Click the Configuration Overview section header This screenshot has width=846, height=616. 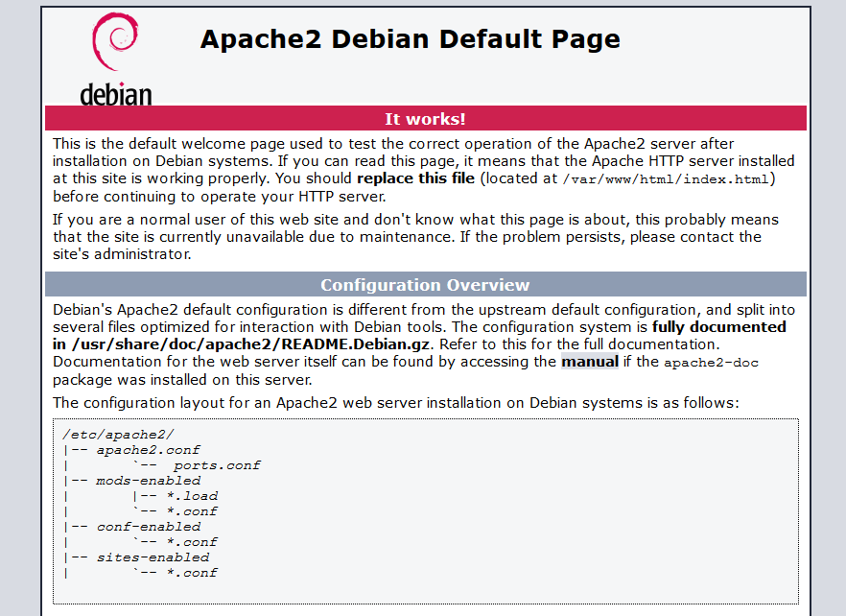tap(426, 285)
